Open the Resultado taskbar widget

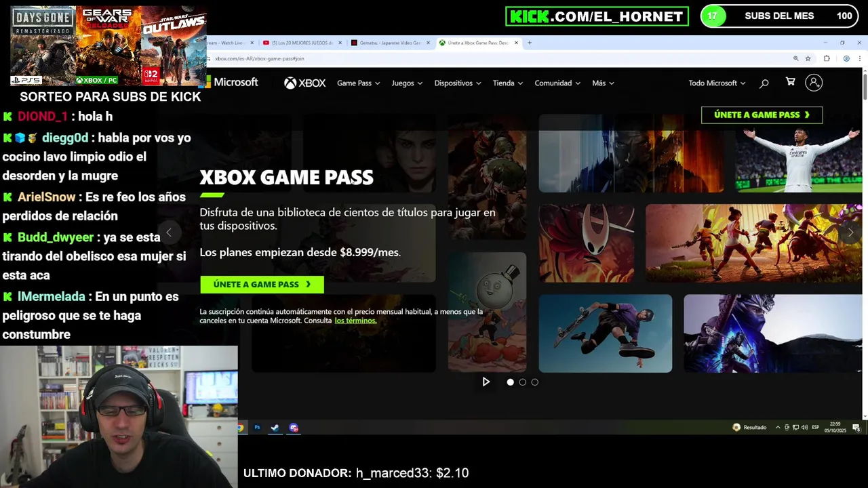(x=749, y=428)
